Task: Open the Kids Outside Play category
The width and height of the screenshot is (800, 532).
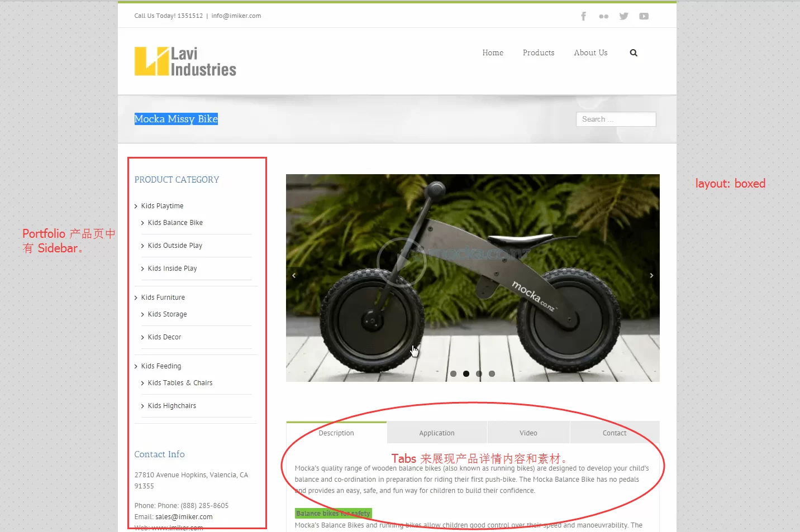Action: pos(175,246)
